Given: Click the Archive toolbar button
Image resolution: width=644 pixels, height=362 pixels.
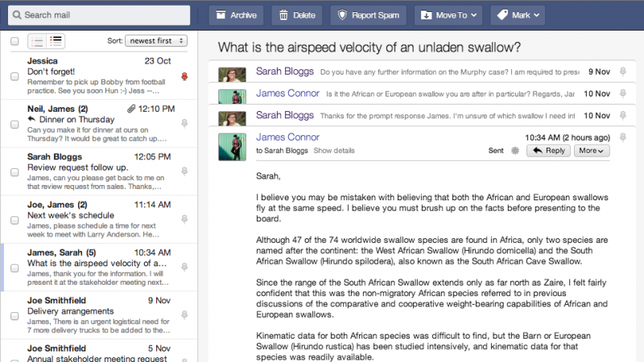Looking at the screenshot, I should tap(236, 15).
